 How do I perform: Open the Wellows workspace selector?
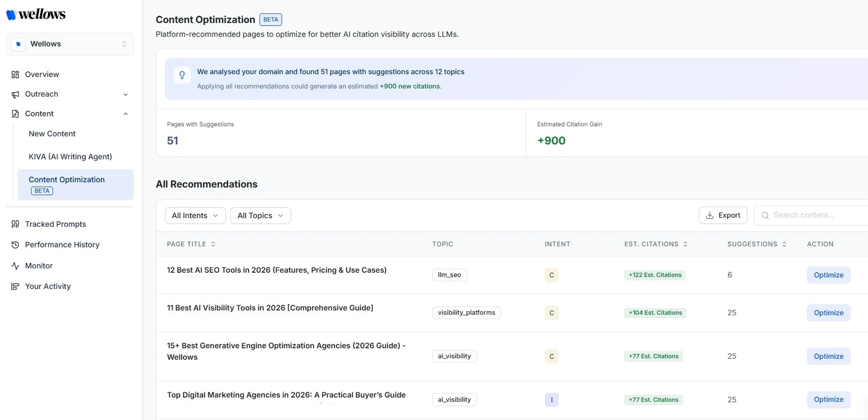pyautogui.click(x=70, y=44)
